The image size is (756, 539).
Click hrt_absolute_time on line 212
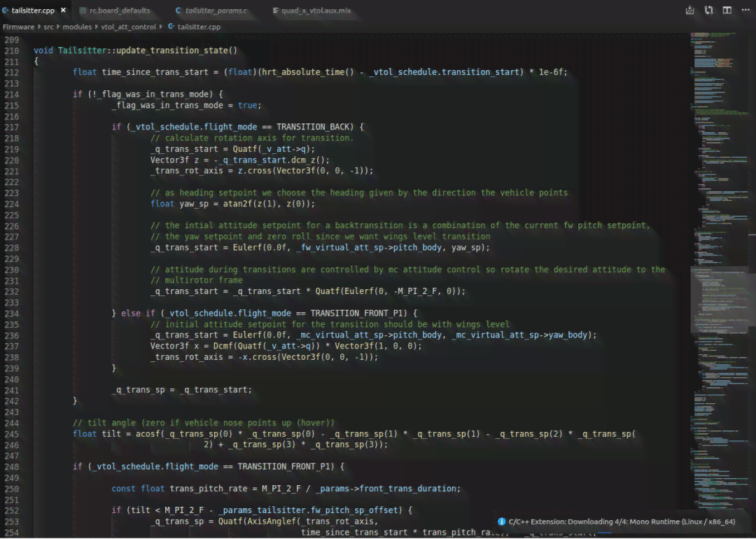303,72
